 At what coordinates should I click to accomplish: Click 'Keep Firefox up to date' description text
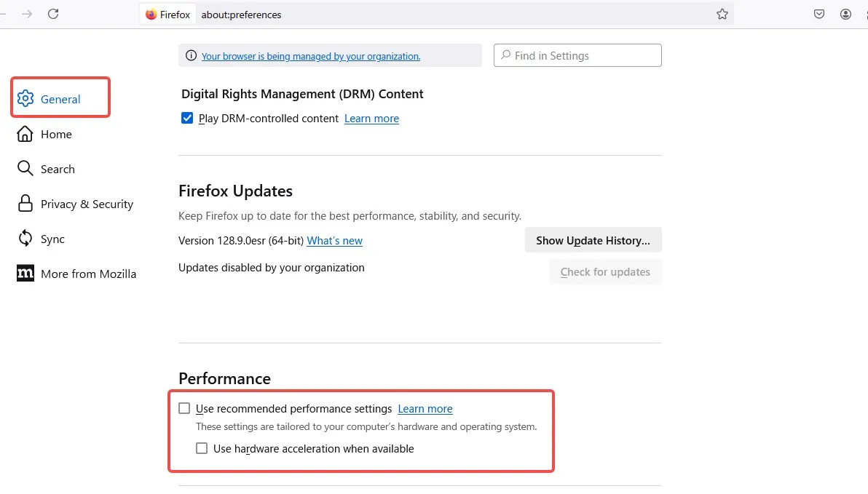point(350,216)
